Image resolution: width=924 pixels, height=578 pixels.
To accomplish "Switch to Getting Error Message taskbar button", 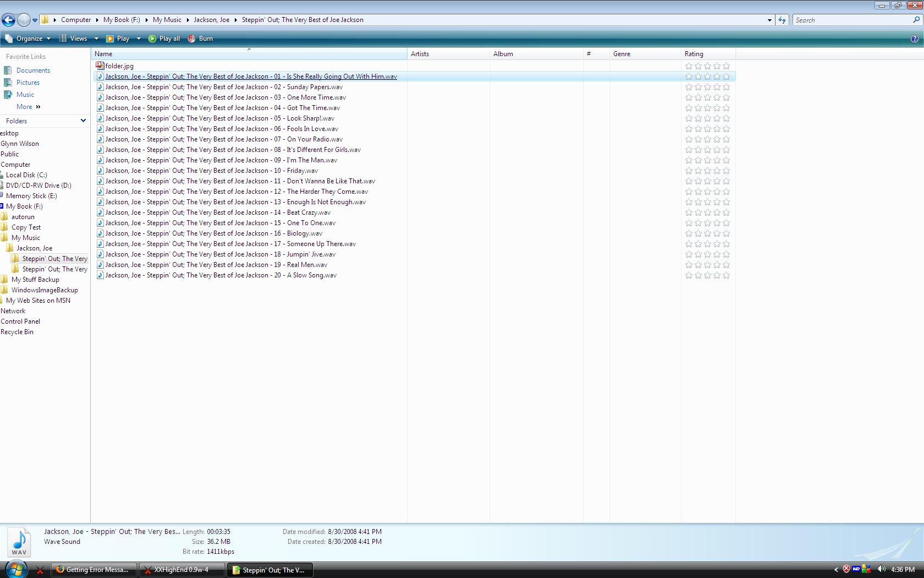I will [94, 570].
